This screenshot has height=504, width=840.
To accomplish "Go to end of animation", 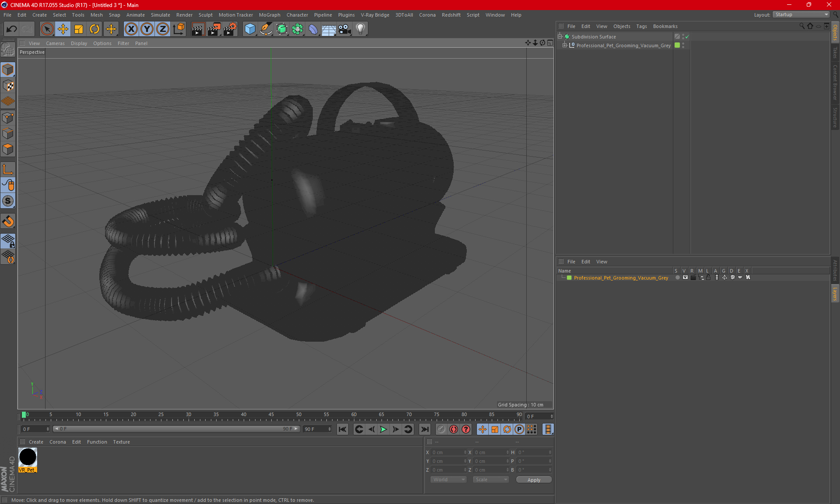I will click(424, 429).
